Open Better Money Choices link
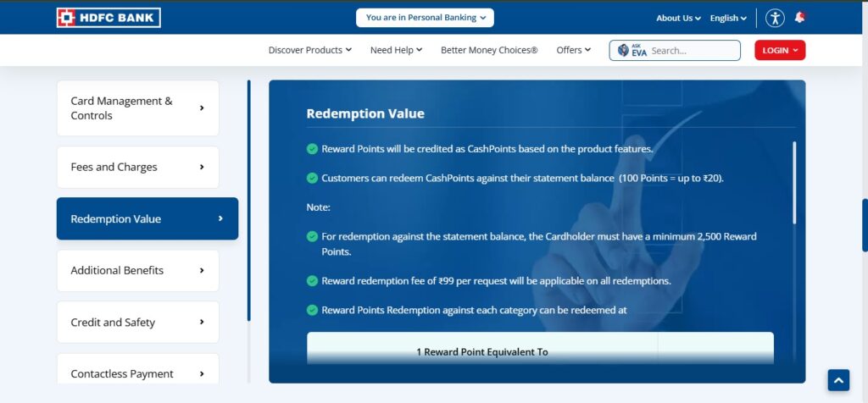 pyautogui.click(x=489, y=50)
